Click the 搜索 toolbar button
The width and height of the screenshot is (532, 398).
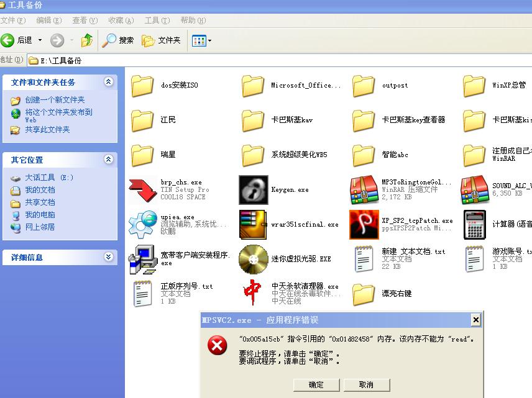pyautogui.click(x=118, y=40)
